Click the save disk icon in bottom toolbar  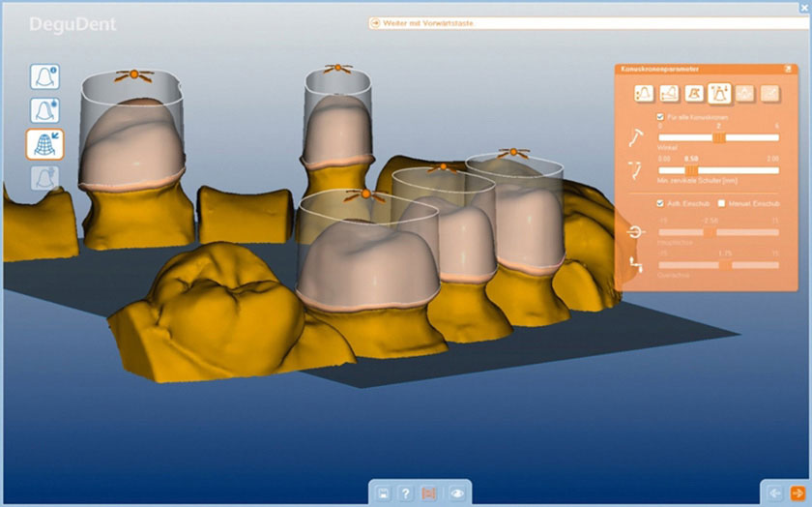tap(383, 493)
